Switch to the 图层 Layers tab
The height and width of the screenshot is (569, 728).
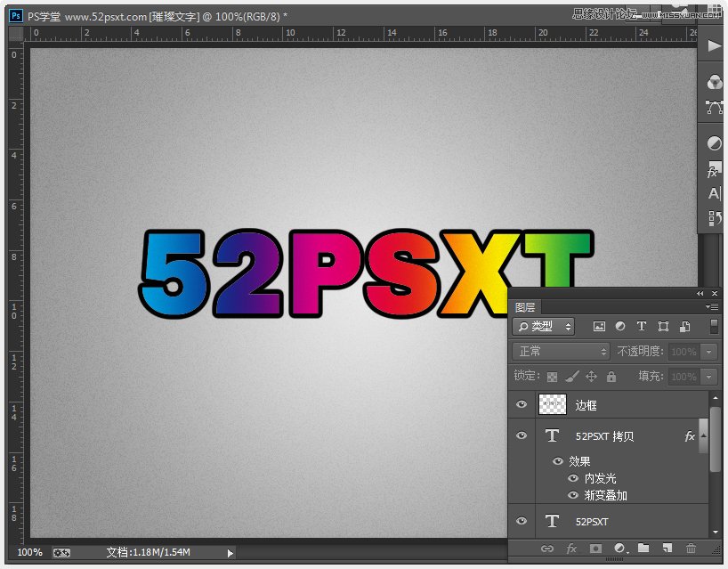pos(525,307)
